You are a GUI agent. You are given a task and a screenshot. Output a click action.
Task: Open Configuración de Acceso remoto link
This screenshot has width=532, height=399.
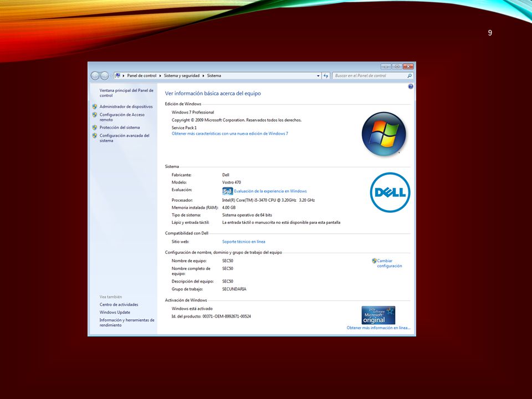click(122, 117)
